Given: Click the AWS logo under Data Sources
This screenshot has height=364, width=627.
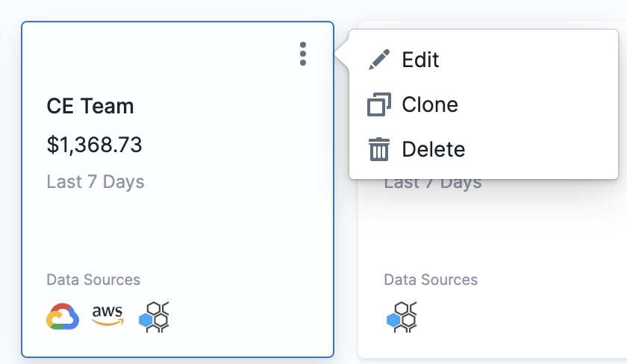Looking at the screenshot, I should click(107, 316).
